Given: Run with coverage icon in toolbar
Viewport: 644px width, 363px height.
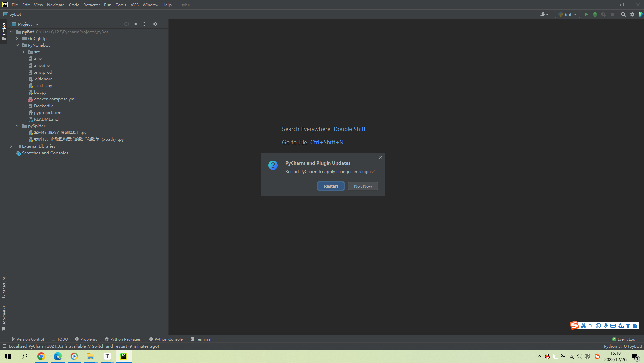Looking at the screenshot, I should [x=604, y=14].
